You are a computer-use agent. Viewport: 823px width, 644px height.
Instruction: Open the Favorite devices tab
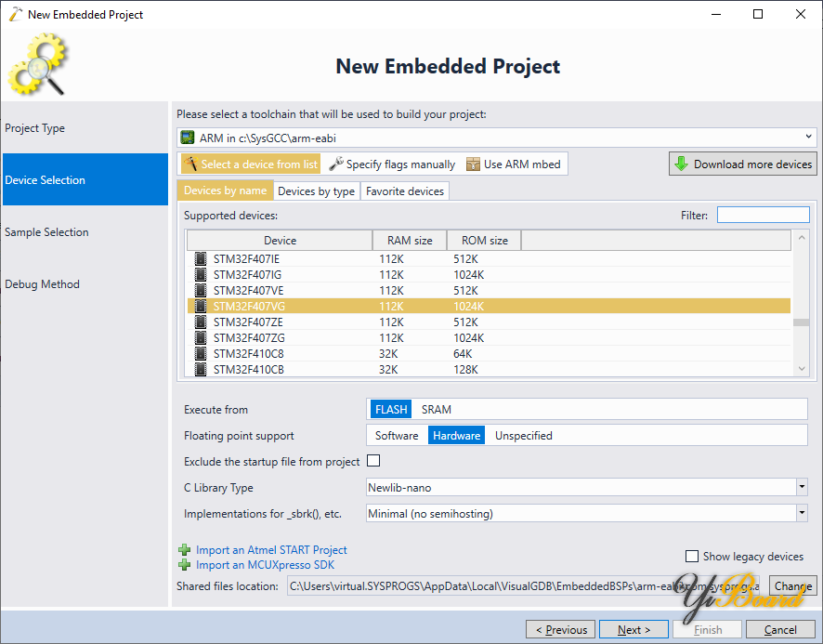coord(405,191)
